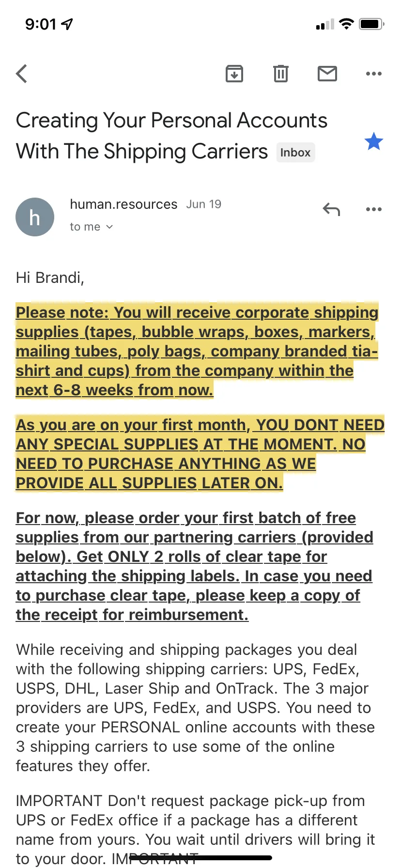401x868 pixels.
Task: Tap the status bar clock 9:01
Action: 41,24
